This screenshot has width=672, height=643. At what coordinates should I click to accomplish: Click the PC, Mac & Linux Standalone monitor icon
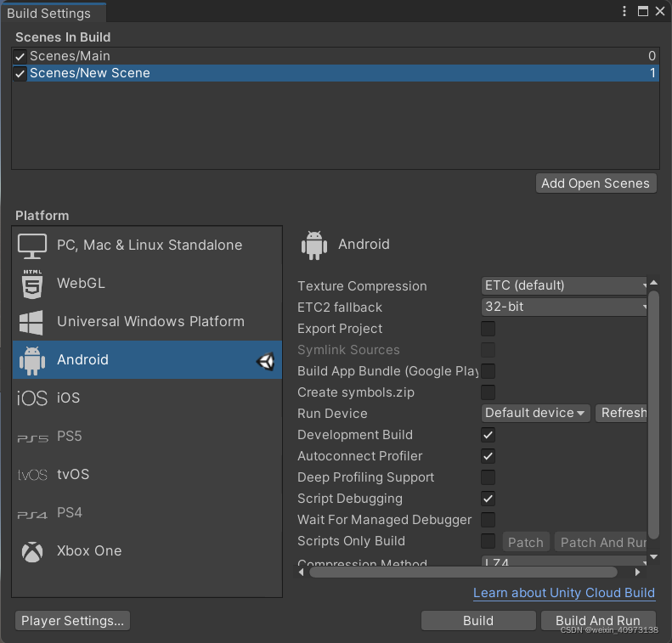[31, 245]
